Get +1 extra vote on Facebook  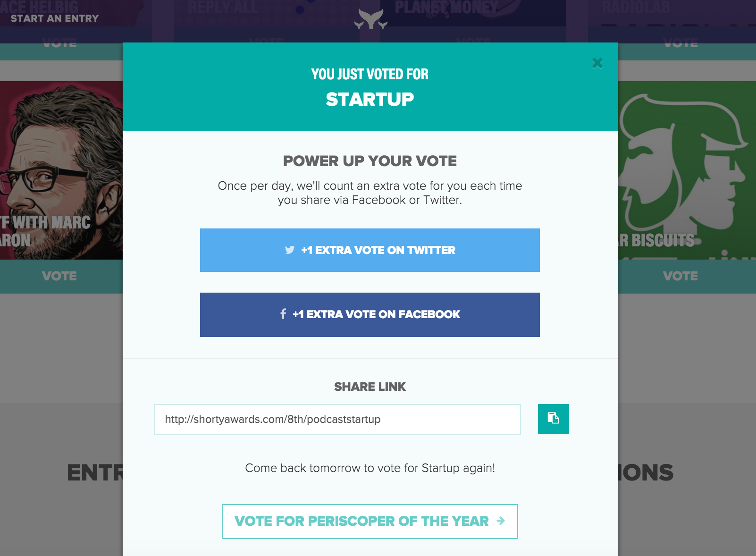[x=370, y=315]
